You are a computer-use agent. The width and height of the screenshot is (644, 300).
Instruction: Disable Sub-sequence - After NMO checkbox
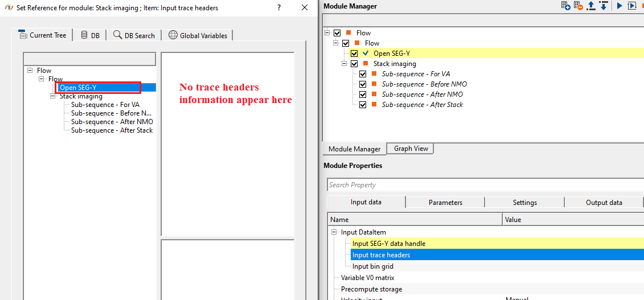pyautogui.click(x=363, y=94)
